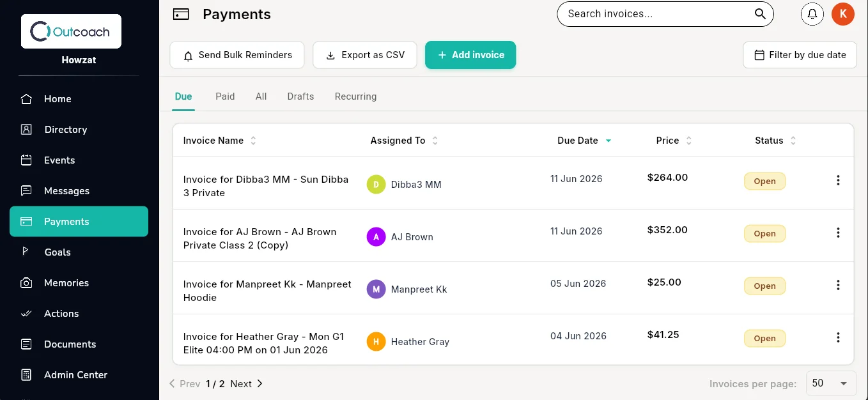Open options menu for Manpreet Kk invoice
Screen dimensions: 868x400
[x=838, y=286]
